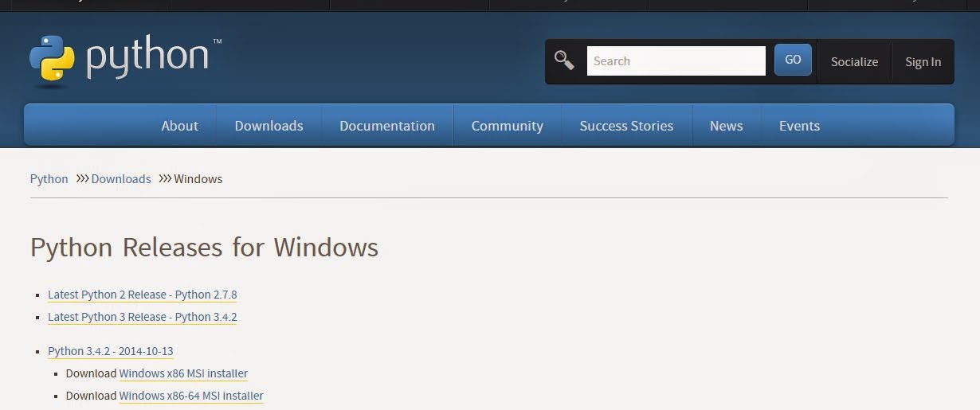The width and height of the screenshot is (980, 410).
Task: Go to Python breadcrumb link
Action: point(49,178)
